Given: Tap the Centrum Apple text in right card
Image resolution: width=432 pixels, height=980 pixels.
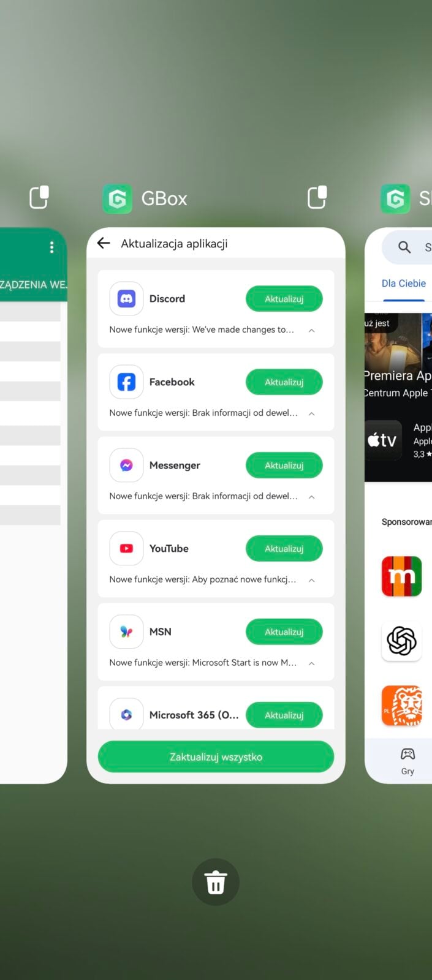Looking at the screenshot, I should pyautogui.click(x=398, y=393).
